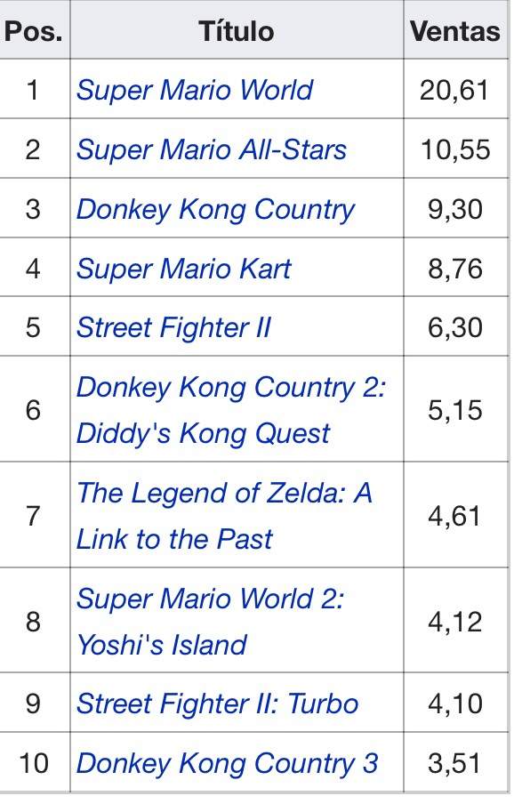Viewport: 514px width, 812px height.
Task: Select the 5,15 sales cell
Action: (x=455, y=410)
